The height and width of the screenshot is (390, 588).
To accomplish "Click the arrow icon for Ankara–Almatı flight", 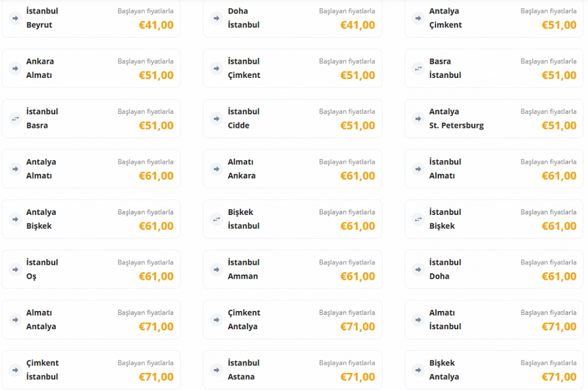I will [x=15, y=68].
